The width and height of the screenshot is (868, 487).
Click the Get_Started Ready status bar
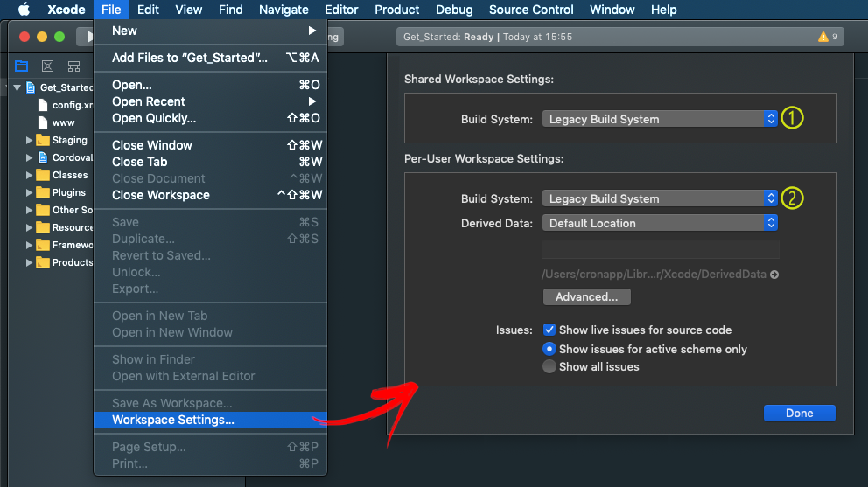[620, 37]
